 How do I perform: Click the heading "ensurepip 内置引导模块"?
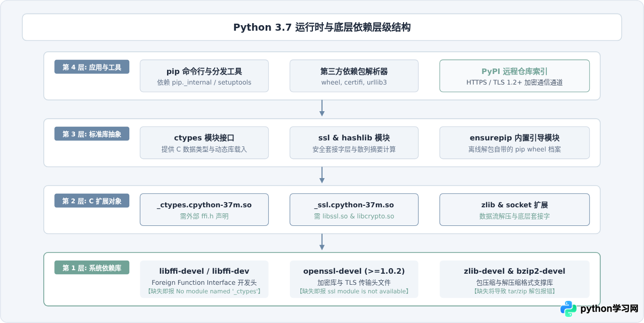(514, 138)
